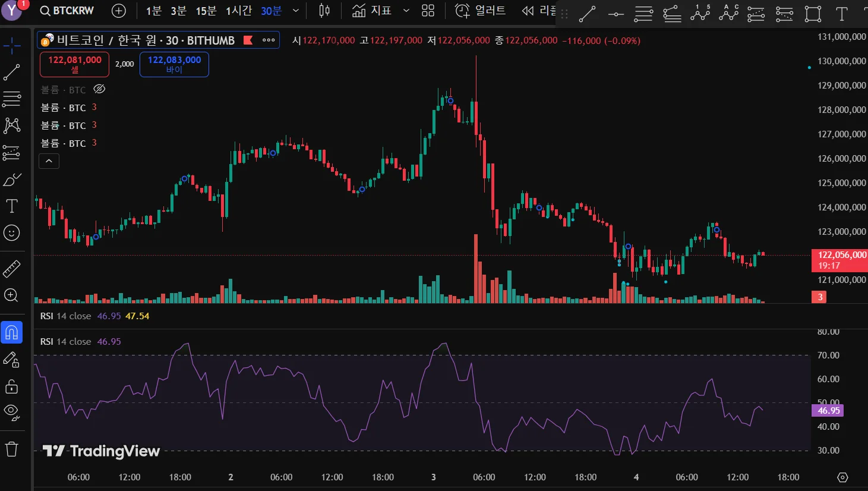Select the zoom in tool
The height and width of the screenshot is (491, 868).
click(x=12, y=295)
